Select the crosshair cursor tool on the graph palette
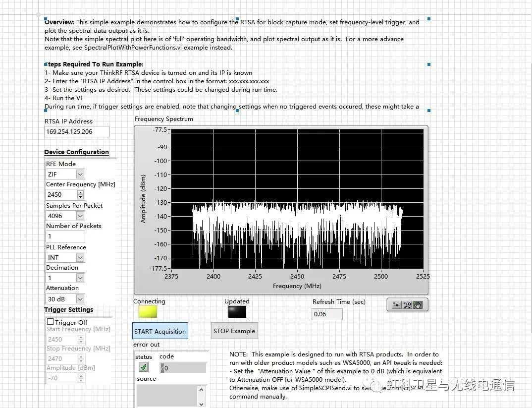 tap(397, 304)
